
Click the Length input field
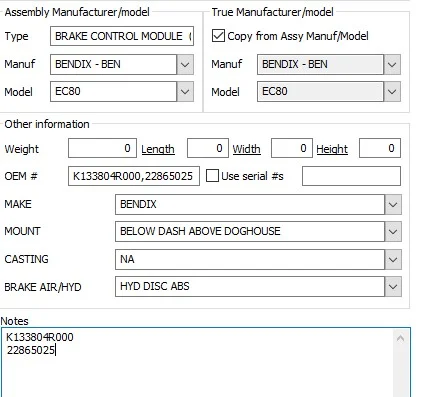click(208, 148)
